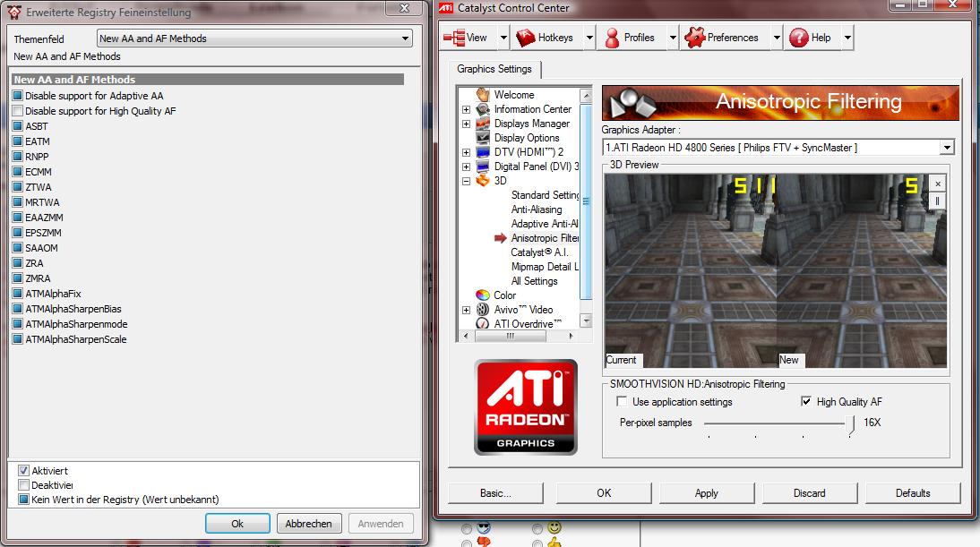Check the Deaktiviert checkbox
Viewport: 980px width, 547px height.
24,485
